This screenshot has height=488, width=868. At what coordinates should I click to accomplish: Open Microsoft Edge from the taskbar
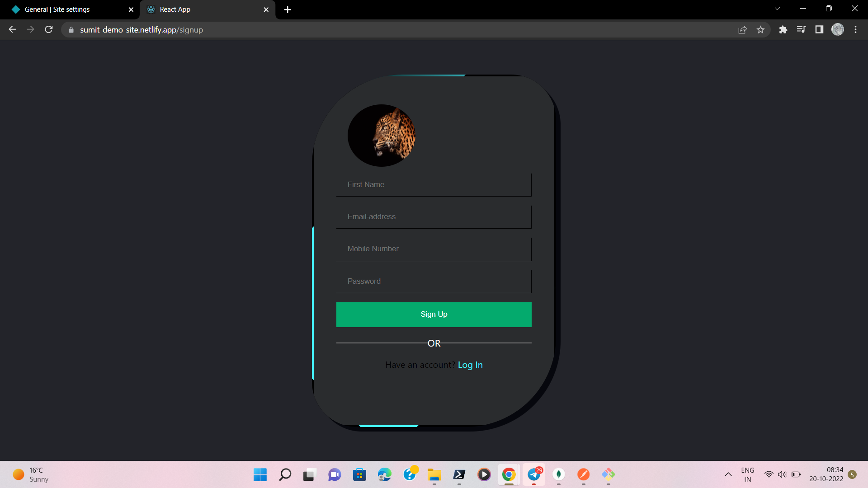click(384, 475)
